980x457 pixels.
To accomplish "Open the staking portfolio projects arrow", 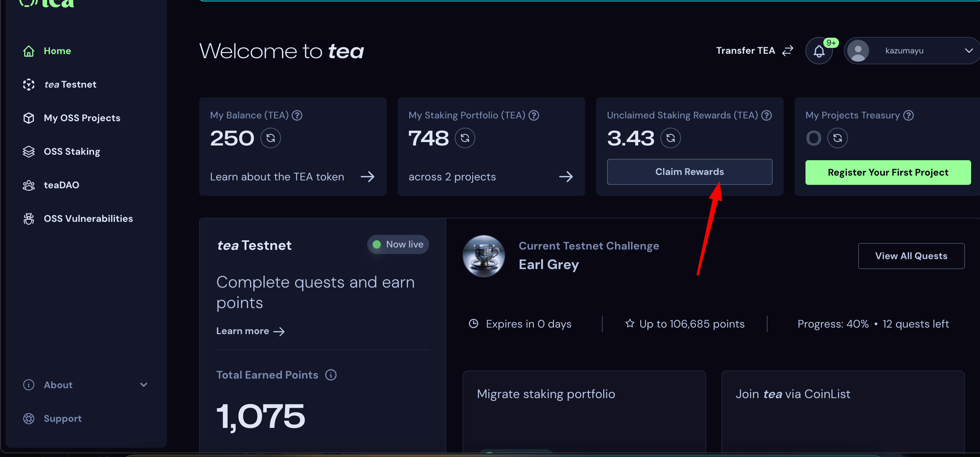I will (566, 177).
